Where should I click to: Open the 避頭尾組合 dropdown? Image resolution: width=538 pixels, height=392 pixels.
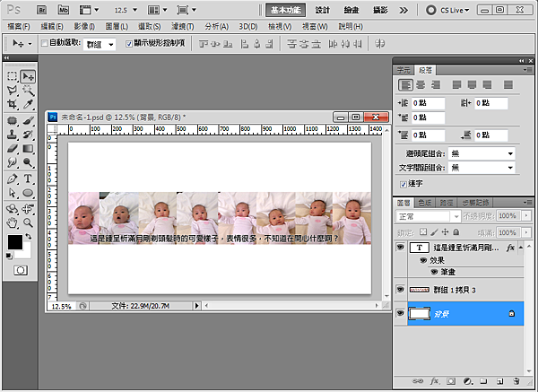(483, 154)
